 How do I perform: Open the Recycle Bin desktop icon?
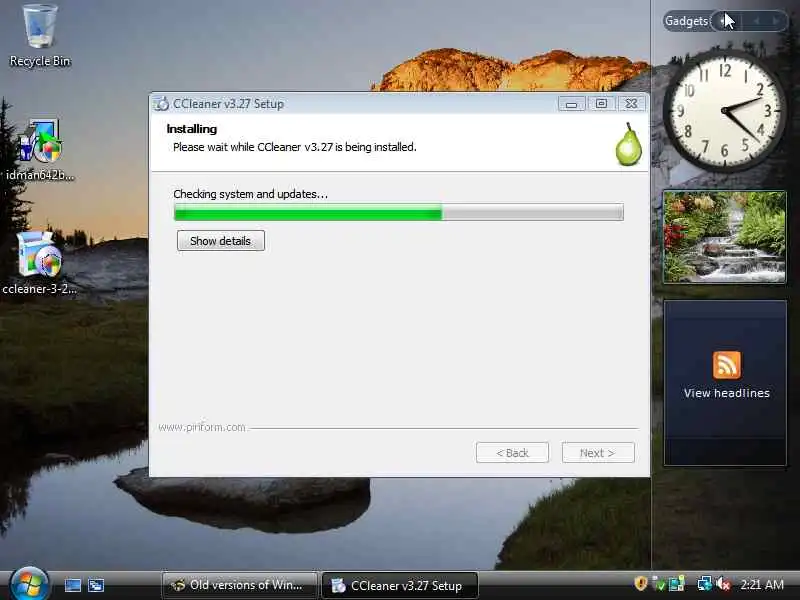(x=40, y=36)
